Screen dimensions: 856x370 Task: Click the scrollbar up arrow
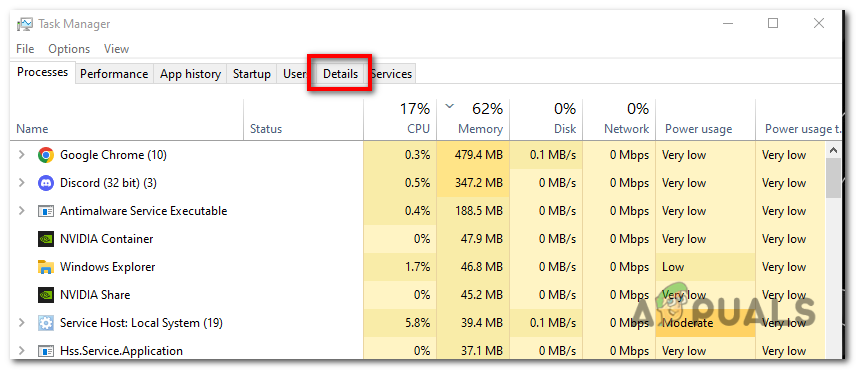(833, 150)
